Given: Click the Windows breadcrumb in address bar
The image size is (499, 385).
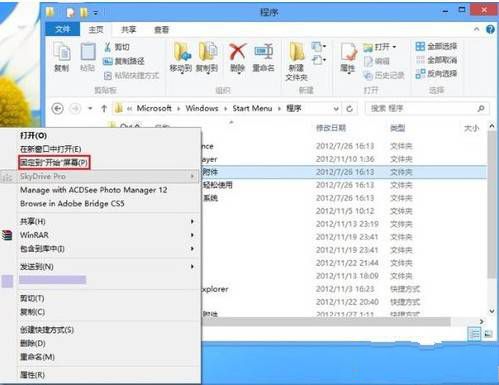Looking at the screenshot, I should (x=202, y=108).
